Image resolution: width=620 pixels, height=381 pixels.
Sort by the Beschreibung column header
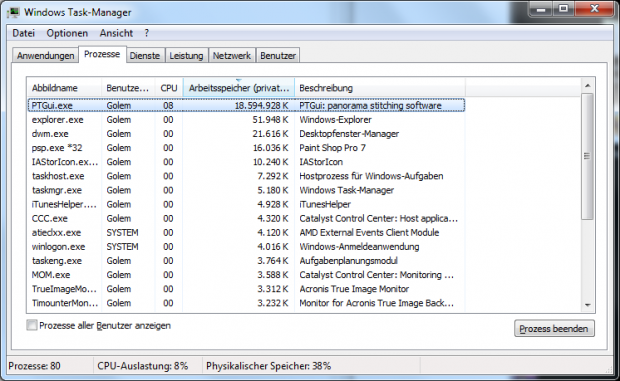[x=380, y=88]
